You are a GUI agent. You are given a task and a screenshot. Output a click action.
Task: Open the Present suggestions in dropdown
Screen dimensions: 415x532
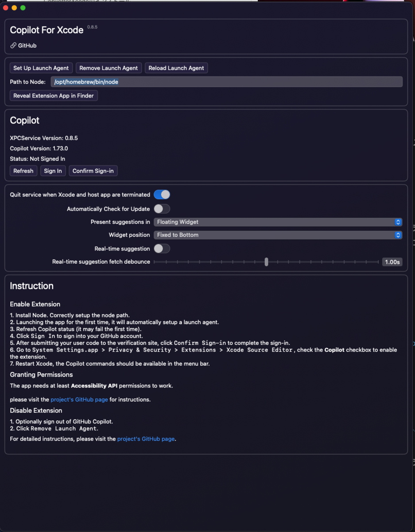[x=278, y=222]
